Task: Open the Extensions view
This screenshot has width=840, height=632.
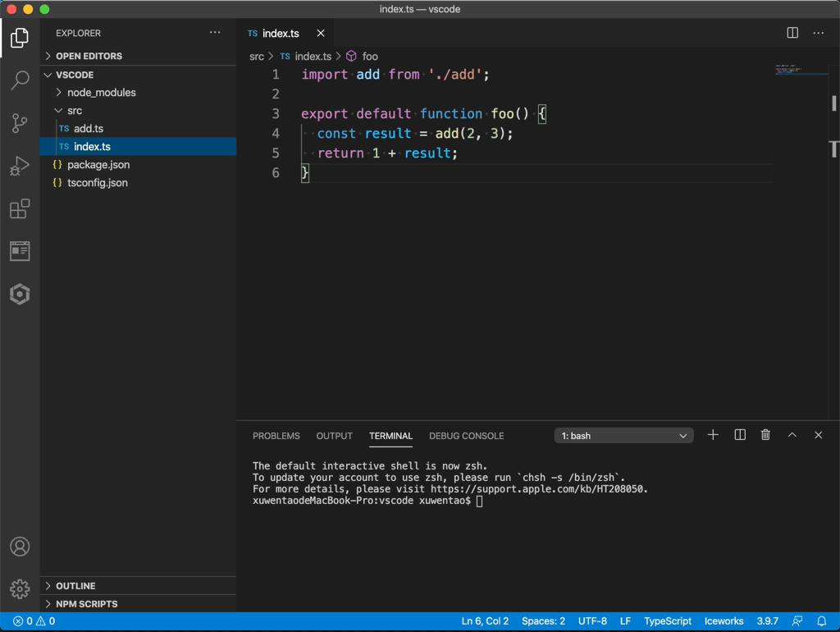Action: 20,209
